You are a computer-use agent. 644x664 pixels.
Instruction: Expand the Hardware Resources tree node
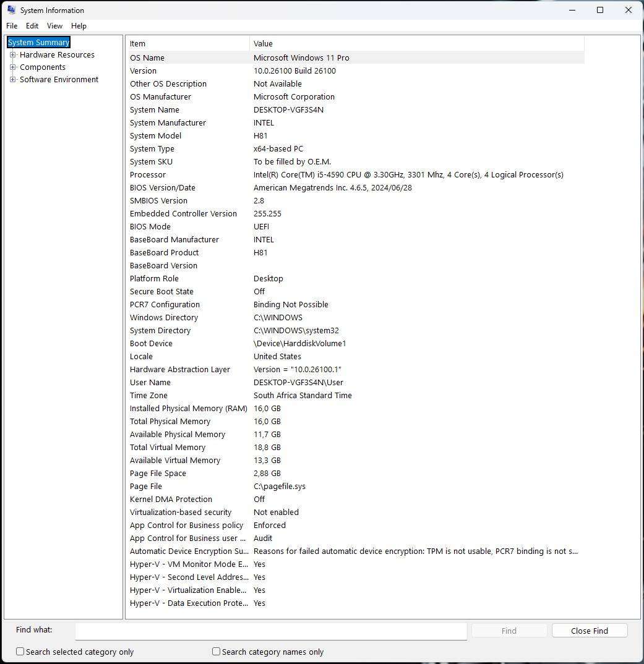[x=12, y=54]
